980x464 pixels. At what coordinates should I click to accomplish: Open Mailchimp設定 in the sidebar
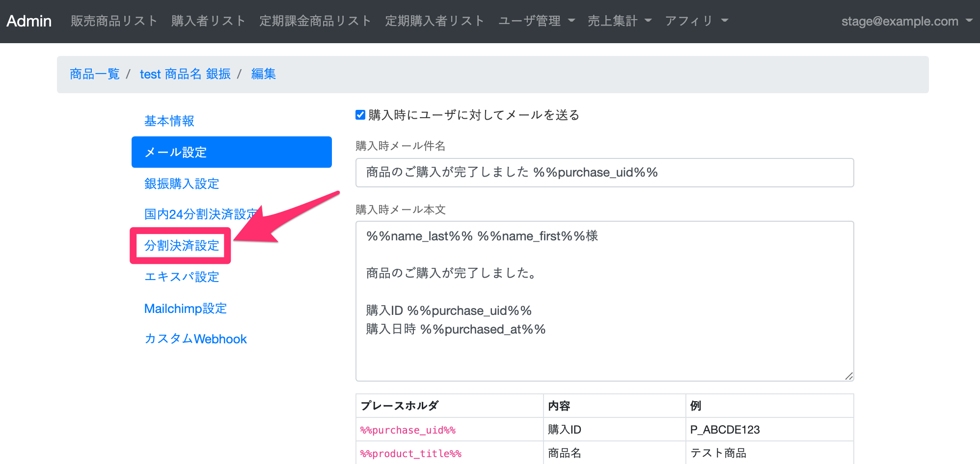click(185, 309)
